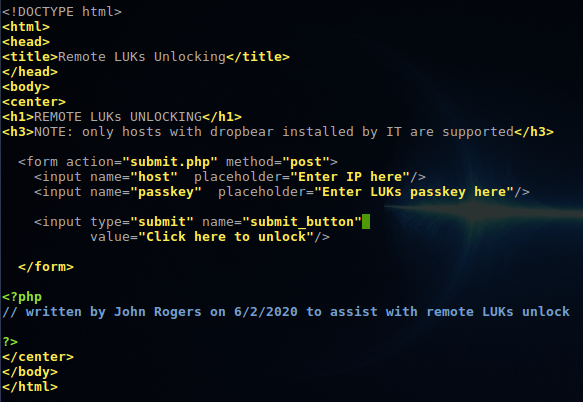Click the center tag line
The width and height of the screenshot is (583, 402).
(34, 102)
